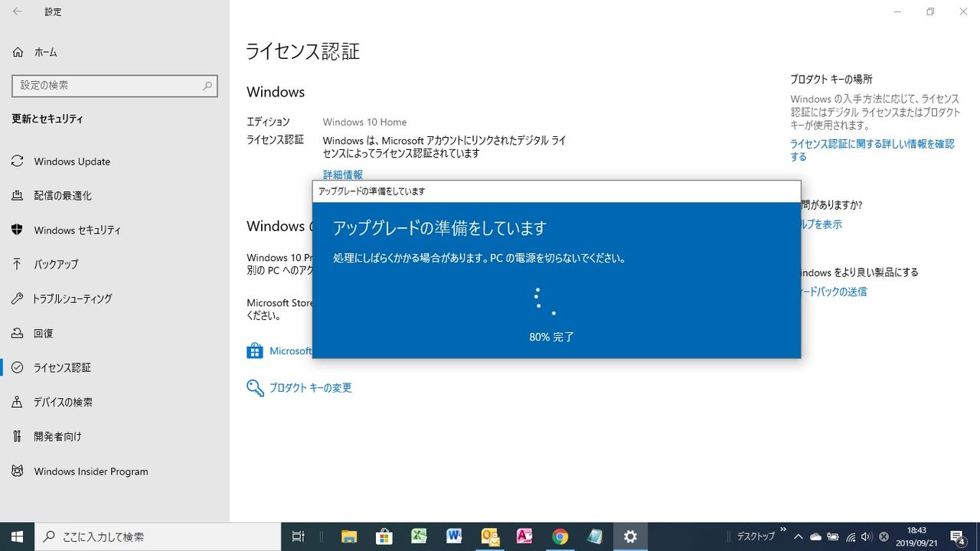Click the ヘルプを表示 link
The width and height of the screenshot is (980, 551).
(x=820, y=224)
